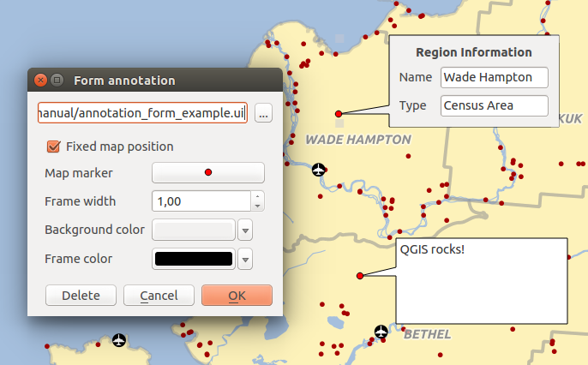Select the QGIS rocks annotation's anchor marker
This screenshot has height=365, width=588.
click(x=360, y=275)
